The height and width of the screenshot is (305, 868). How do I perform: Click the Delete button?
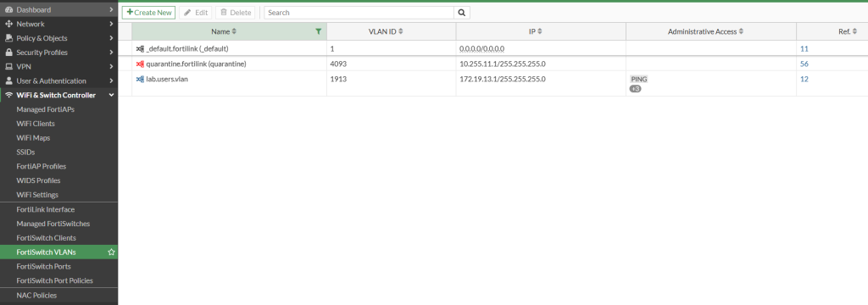tap(236, 12)
